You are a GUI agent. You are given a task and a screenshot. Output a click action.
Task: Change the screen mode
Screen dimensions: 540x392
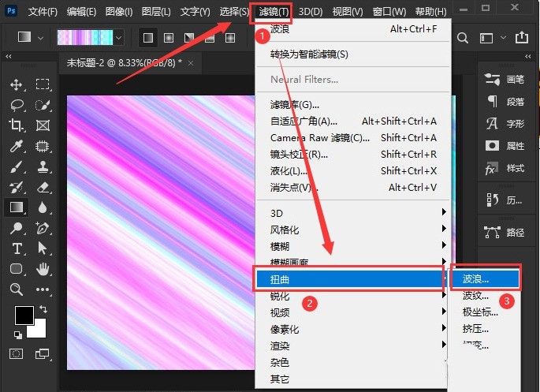point(42,353)
